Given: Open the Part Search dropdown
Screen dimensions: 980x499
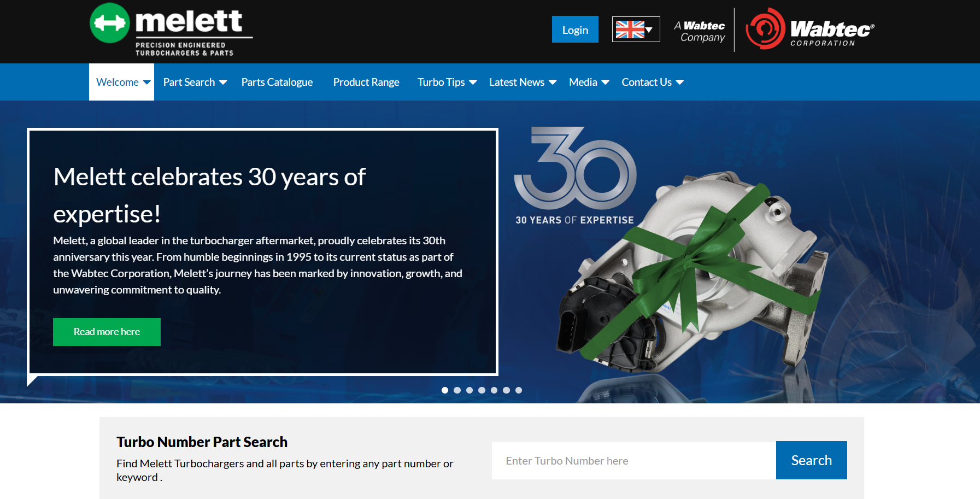Looking at the screenshot, I should pos(195,82).
